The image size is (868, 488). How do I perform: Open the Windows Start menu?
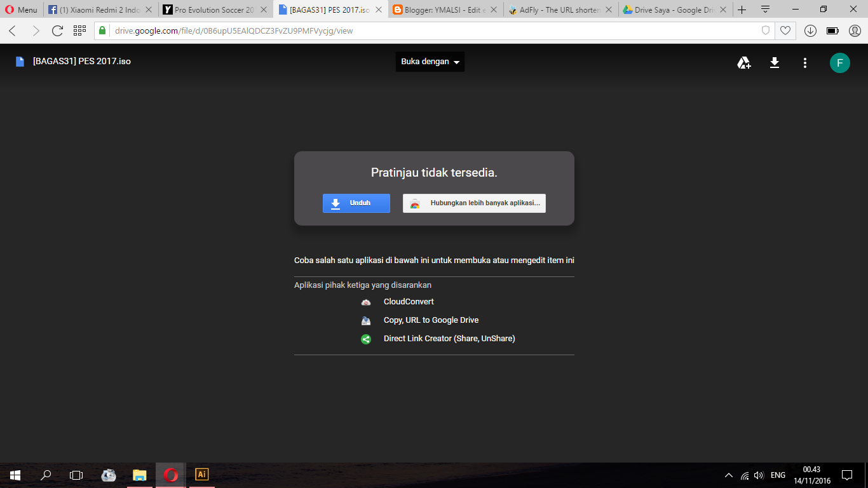tap(15, 475)
